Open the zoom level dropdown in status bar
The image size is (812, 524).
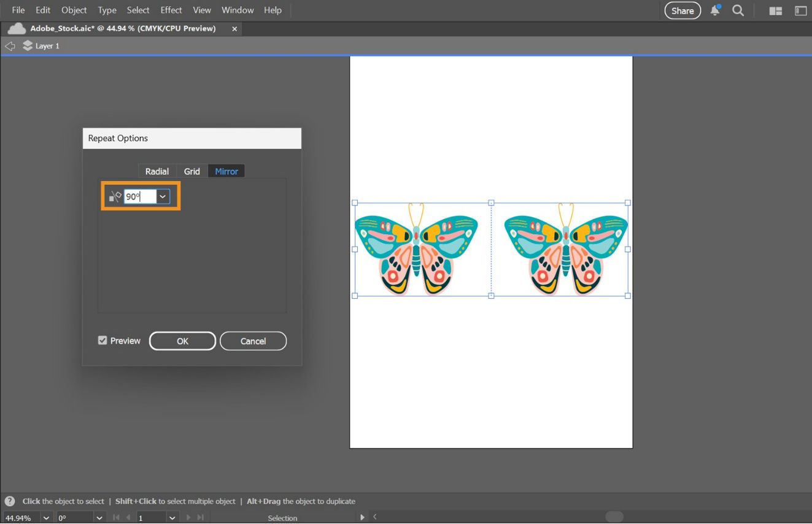[x=46, y=517]
